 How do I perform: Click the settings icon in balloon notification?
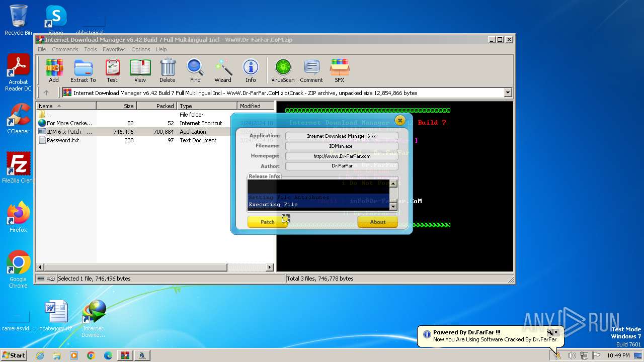coord(549,332)
